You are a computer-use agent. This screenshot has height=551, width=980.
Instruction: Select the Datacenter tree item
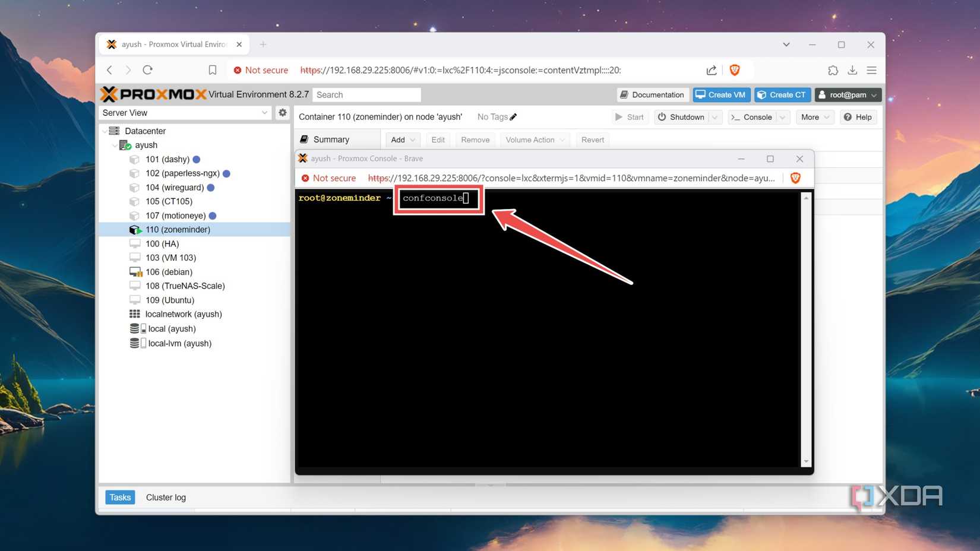pyautogui.click(x=145, y=131)
